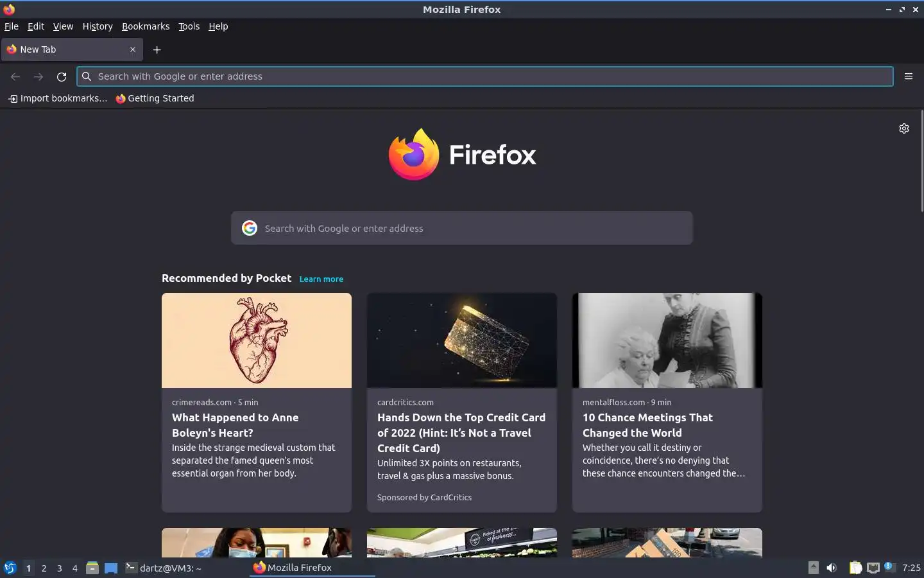
Task: Switch to workspace 1
Action: point(28,568)
